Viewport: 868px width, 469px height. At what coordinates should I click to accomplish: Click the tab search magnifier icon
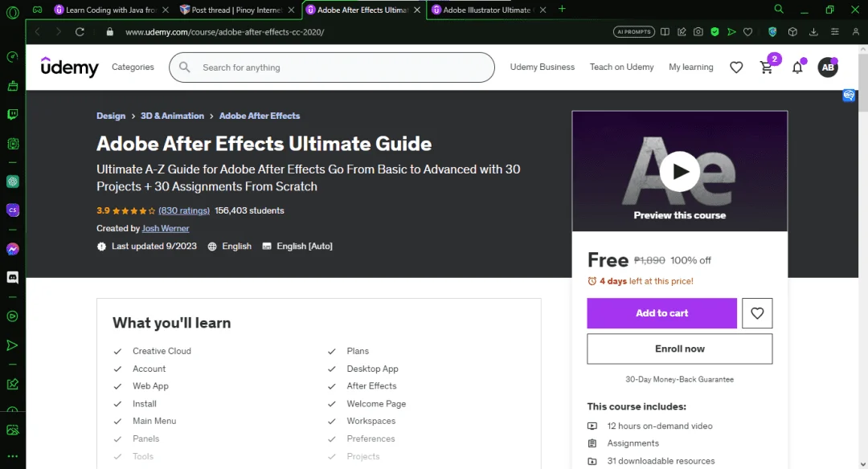point(779,9)
